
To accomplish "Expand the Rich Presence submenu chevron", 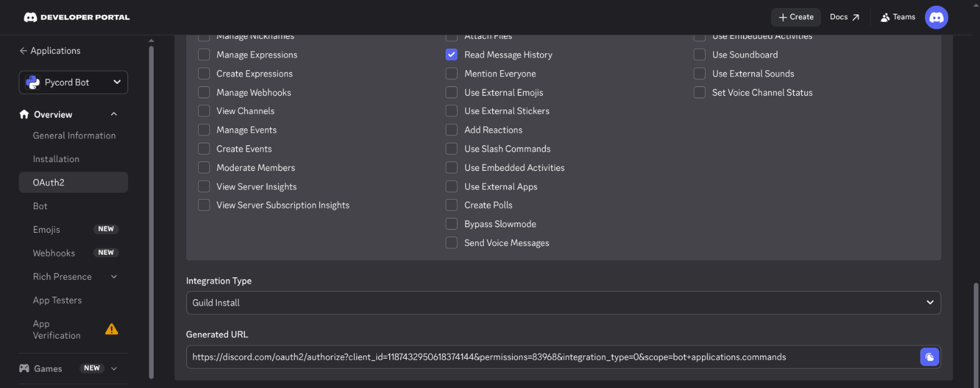I will [114, 277].
